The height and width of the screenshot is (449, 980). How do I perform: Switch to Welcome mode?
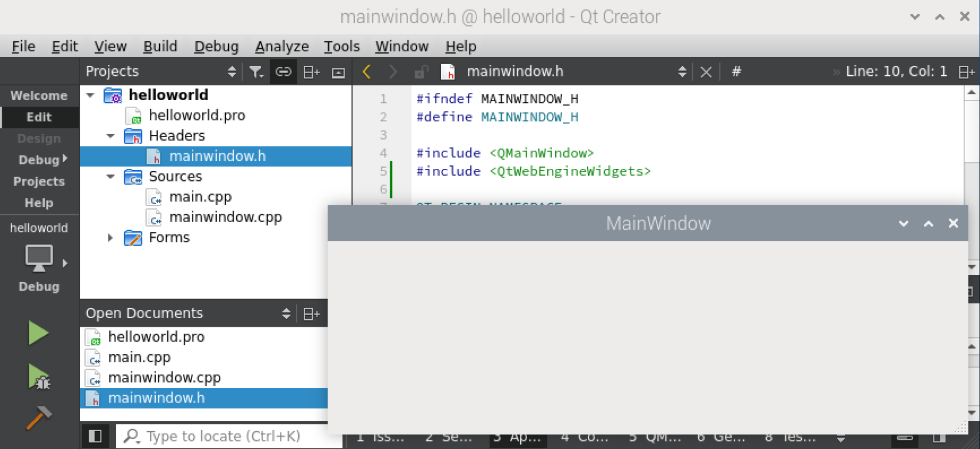point(39,96)
